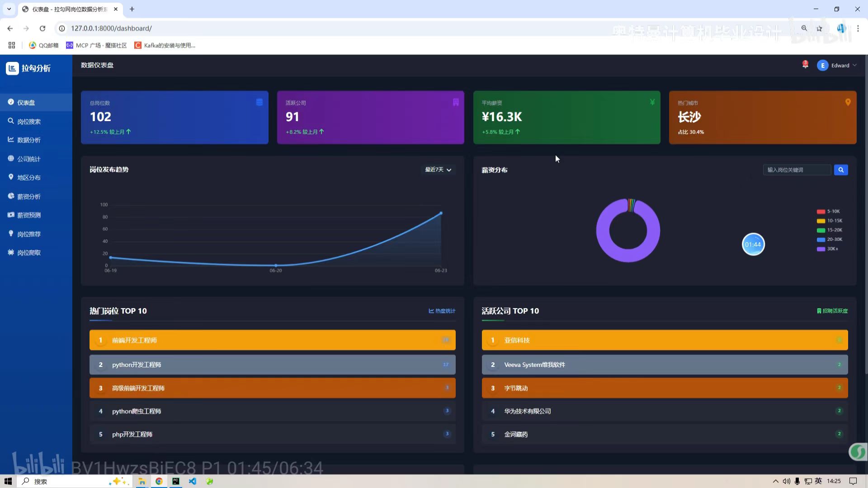Click the blue salary search button
The height and width of the screenshot is (488, 868).
(x=840, y=170)
